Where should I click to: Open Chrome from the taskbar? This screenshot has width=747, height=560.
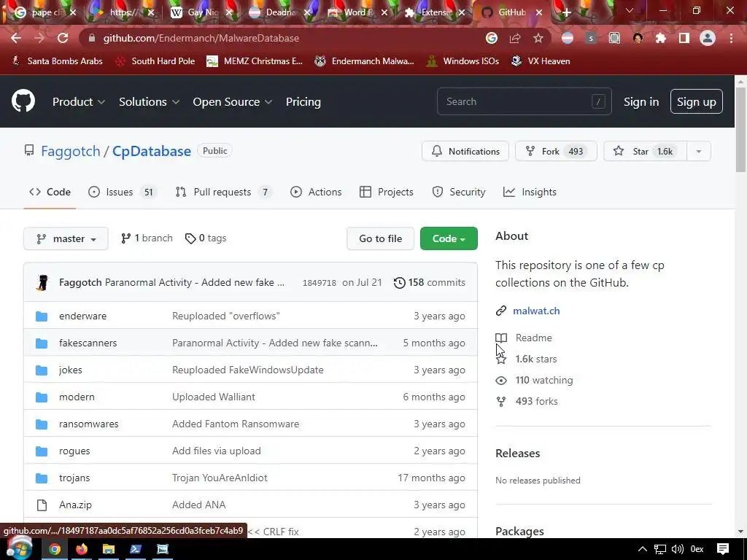click(55, 549)
